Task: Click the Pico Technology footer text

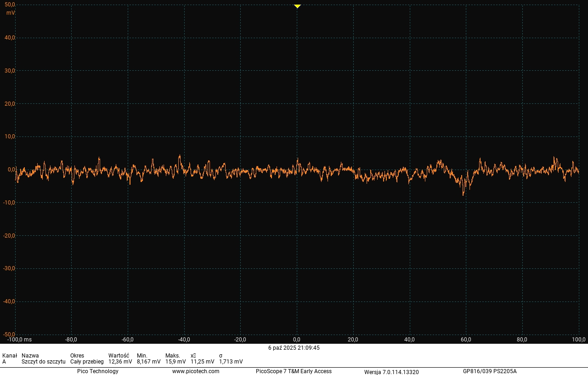Action: click(x=97, y=371)
